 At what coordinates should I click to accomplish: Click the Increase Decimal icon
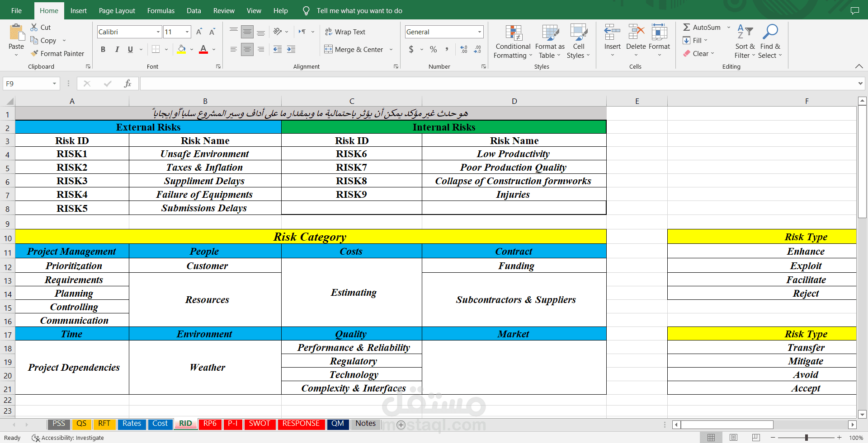click(x=464, y=49)
